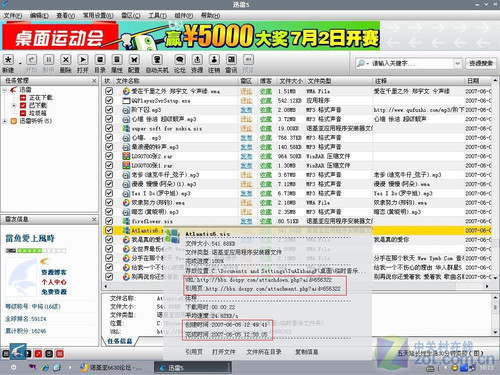Open the search keyword dropdown arrow
500x375 pixels.
pos(457,63)
